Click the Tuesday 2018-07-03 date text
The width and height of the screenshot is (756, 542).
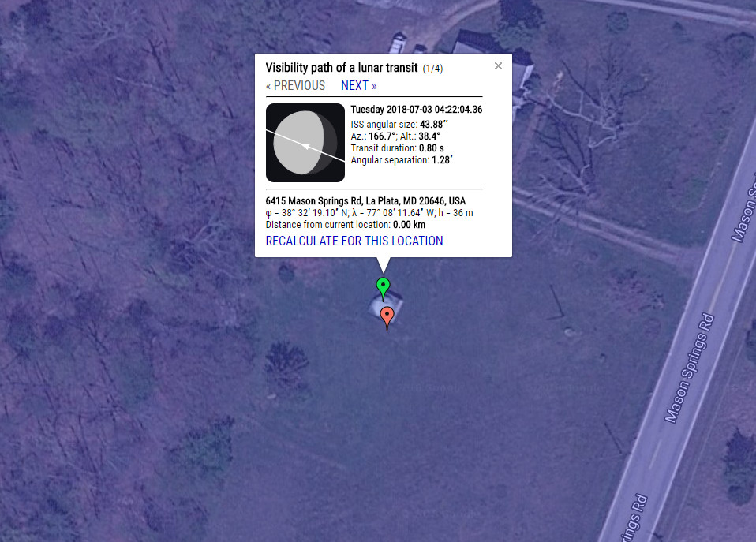[417, 110]
